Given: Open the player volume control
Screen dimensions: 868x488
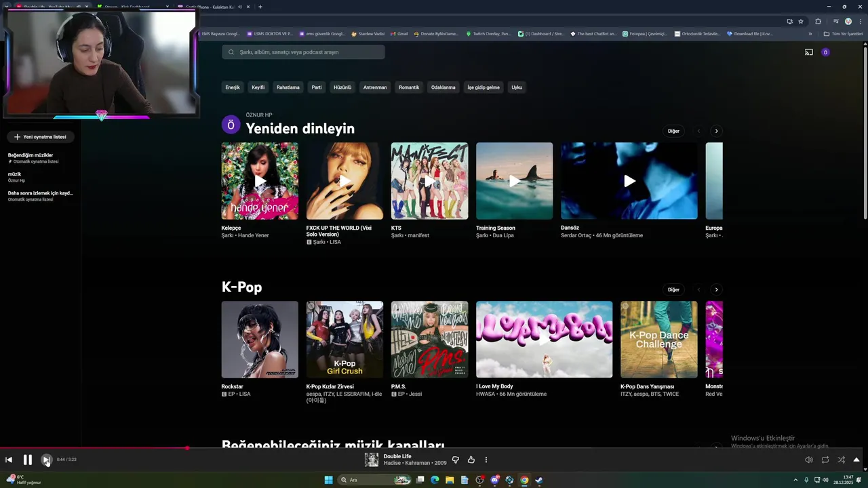Looking at the screenshot, I should (x=809, y=460).
